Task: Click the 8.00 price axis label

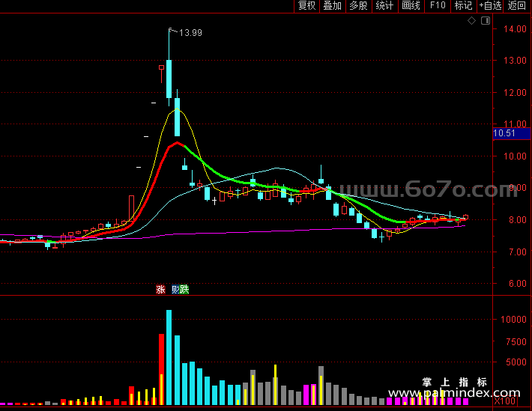Action: tap(518, 220)
